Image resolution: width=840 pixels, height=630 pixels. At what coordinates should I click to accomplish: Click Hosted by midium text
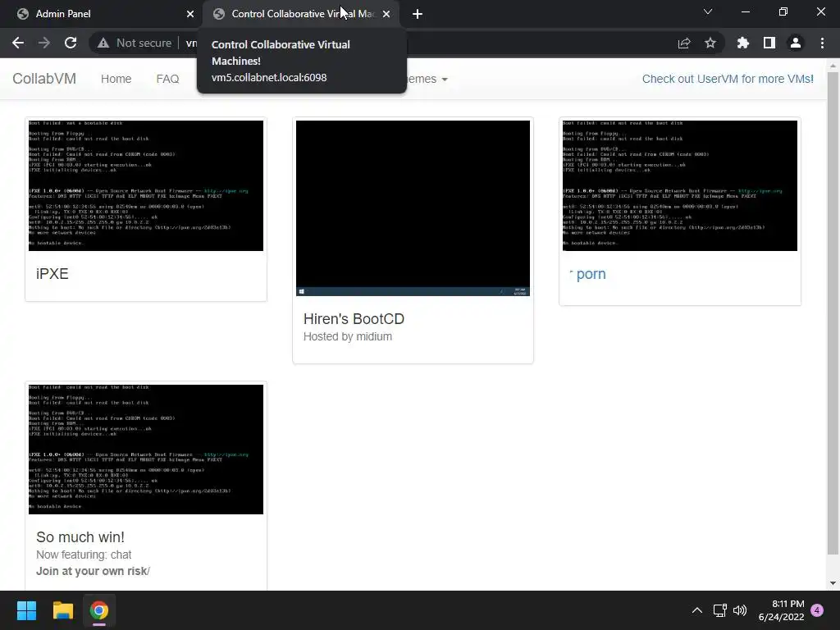coord(348,336)
